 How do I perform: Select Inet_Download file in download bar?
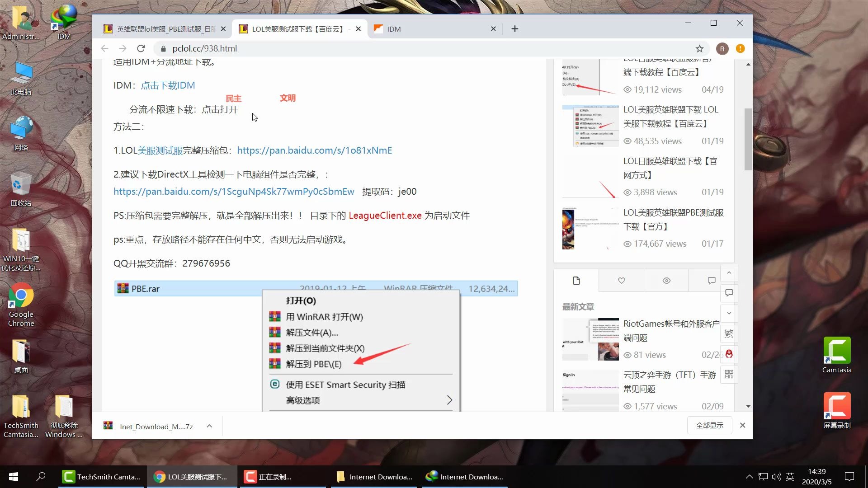click(x=156, y=426)
